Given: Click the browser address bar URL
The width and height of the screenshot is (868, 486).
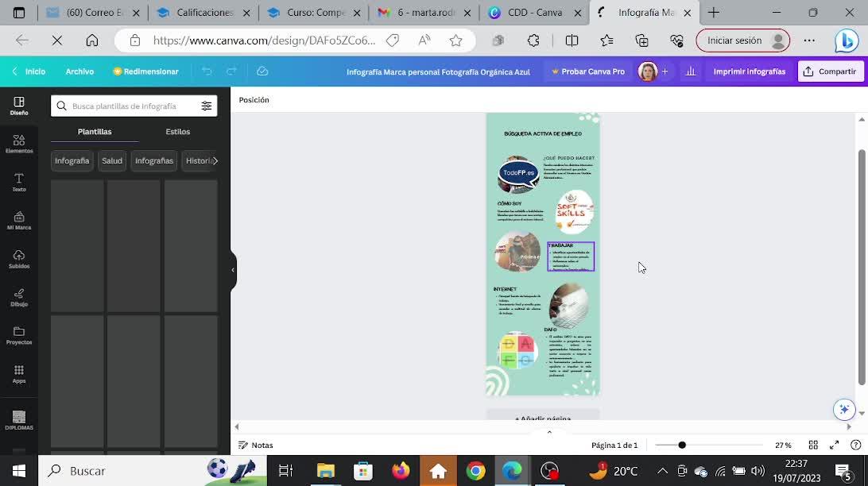Looking at the screenshot, I should pos(264,40).
